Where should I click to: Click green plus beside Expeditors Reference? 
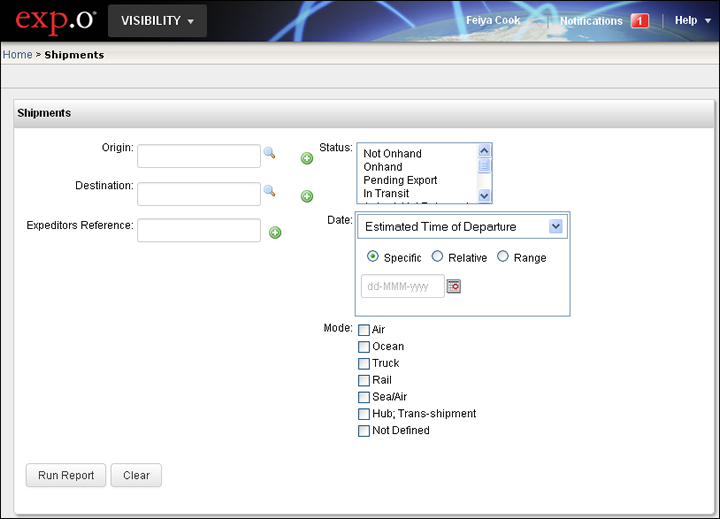275,232
